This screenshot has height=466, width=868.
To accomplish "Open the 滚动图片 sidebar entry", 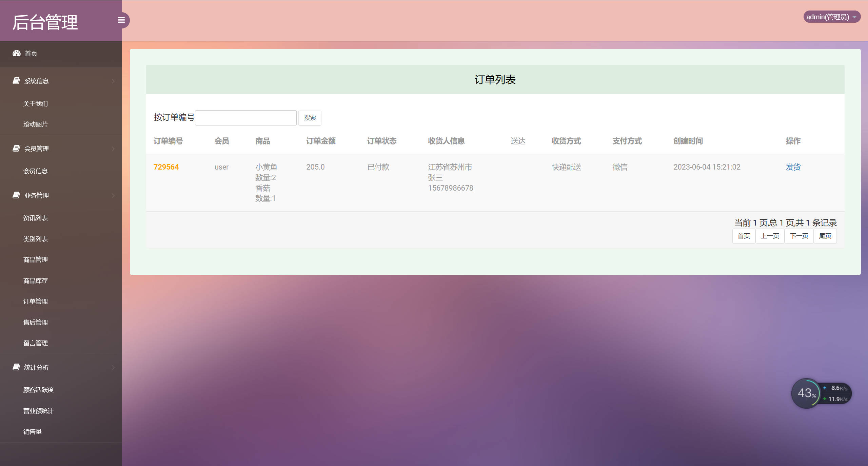I will 35,124.
